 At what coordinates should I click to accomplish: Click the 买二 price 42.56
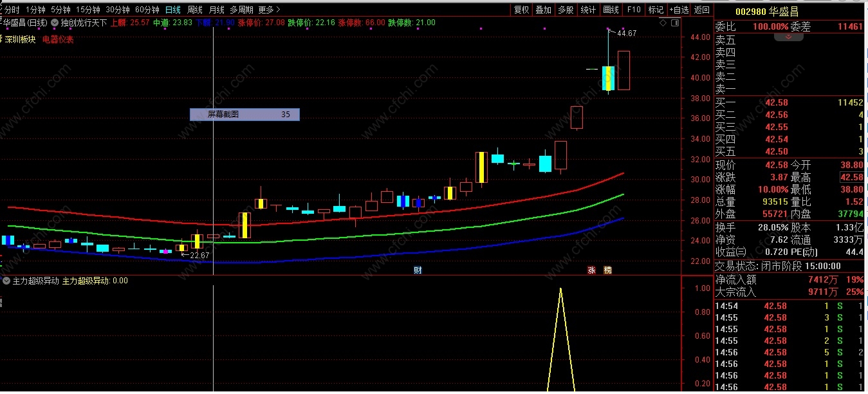[776, 115]
